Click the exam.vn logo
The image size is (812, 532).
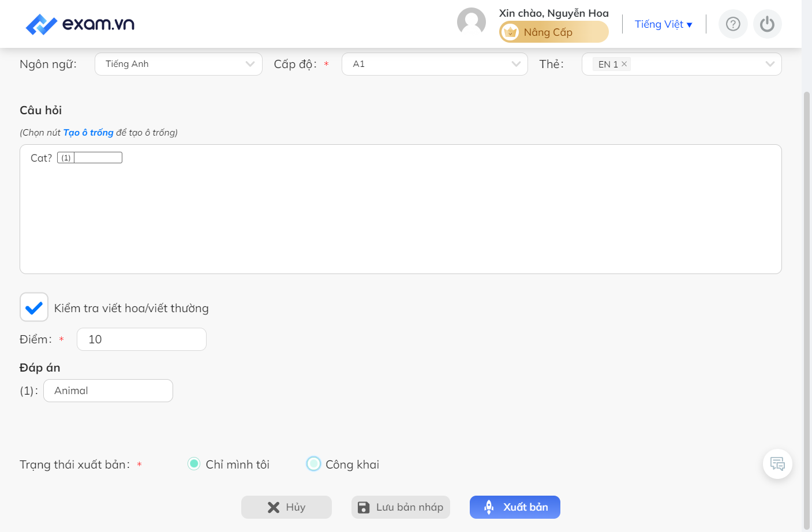80,24
